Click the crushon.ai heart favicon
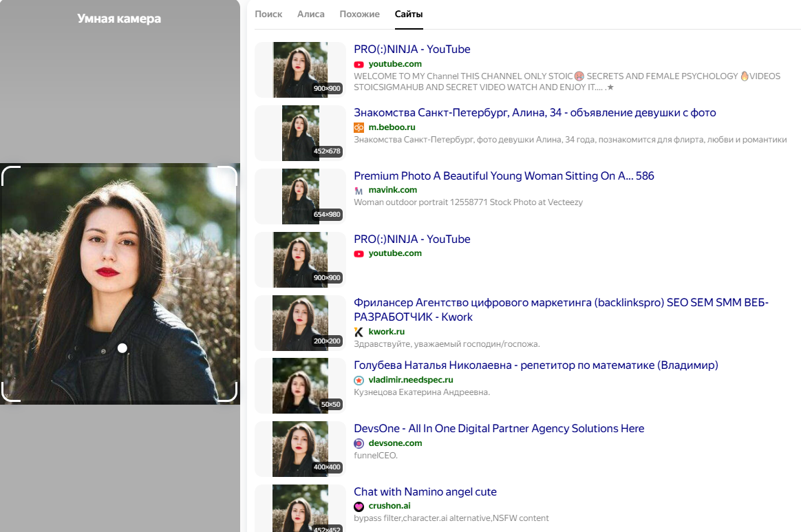This screenshot has width=801, height=532. (x=359, y=506)
